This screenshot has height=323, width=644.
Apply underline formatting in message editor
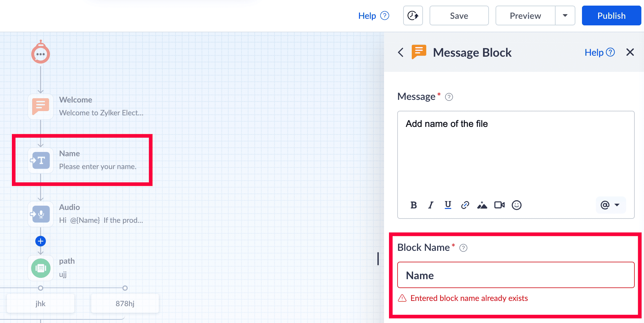(448, 205)
